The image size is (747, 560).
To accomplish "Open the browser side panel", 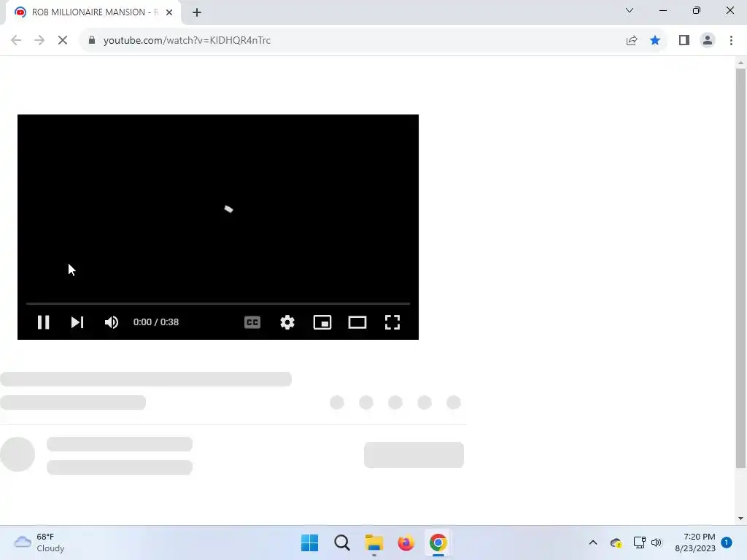I will [684, 40].
